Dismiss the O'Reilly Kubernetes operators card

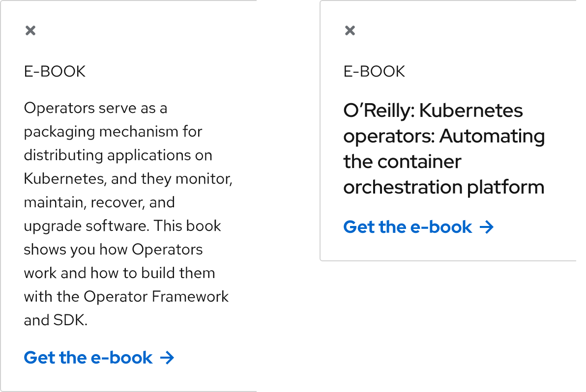click(x=350, y=30)
